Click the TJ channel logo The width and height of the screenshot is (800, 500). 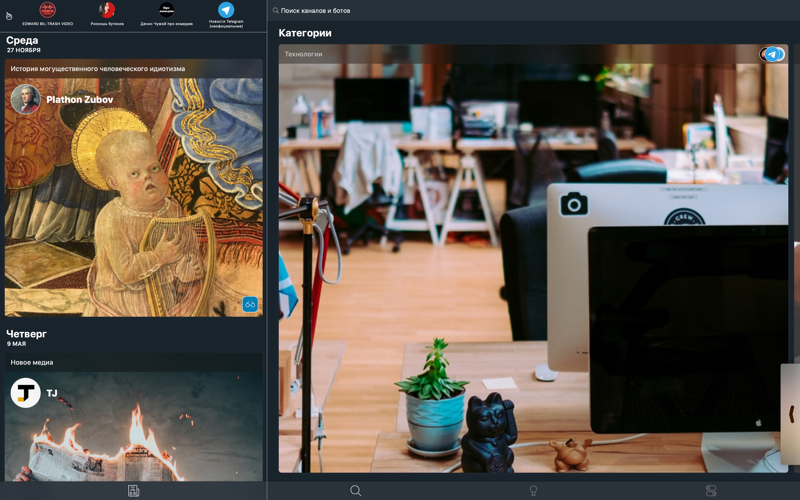click(x=25, y=393)
